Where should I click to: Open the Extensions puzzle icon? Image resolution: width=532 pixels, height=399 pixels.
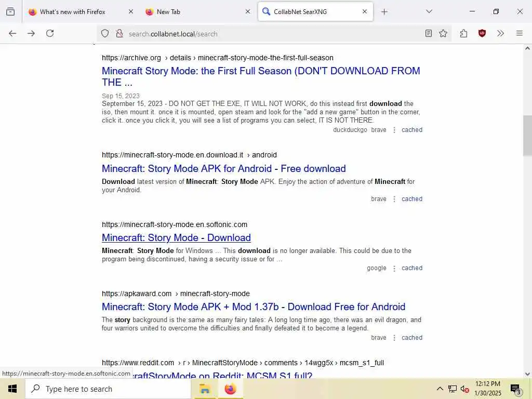(463, 33)
